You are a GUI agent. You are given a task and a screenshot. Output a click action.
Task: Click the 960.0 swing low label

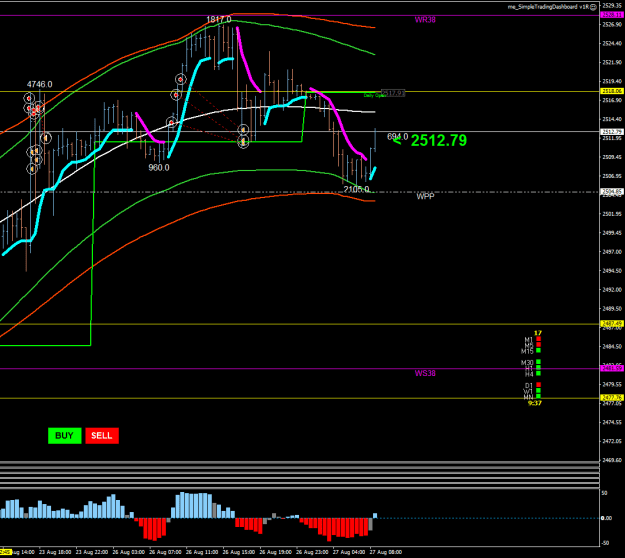(x=159, y=167)
